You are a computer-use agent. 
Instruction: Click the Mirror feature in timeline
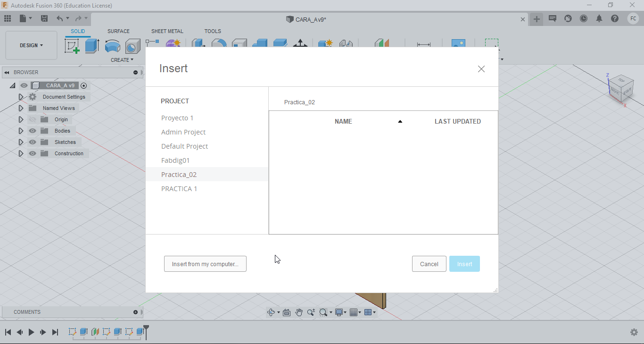click(95, 332)
